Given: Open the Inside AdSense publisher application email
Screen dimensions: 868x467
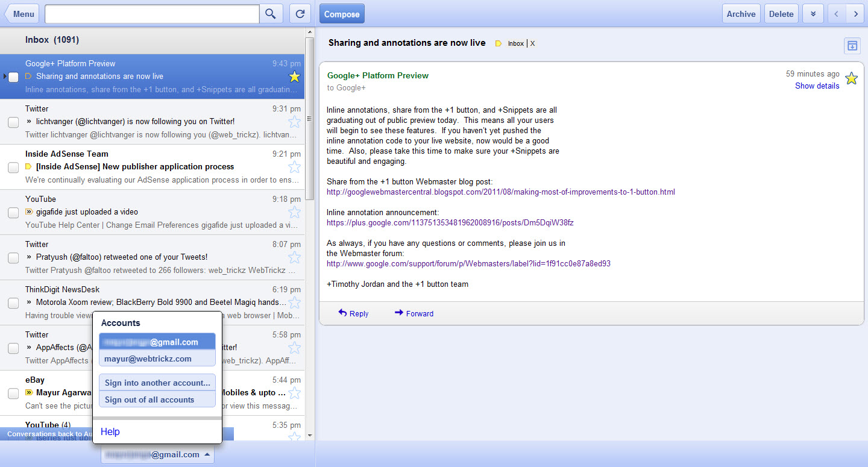Looking at the screenshot, I should tap(153, 167).
